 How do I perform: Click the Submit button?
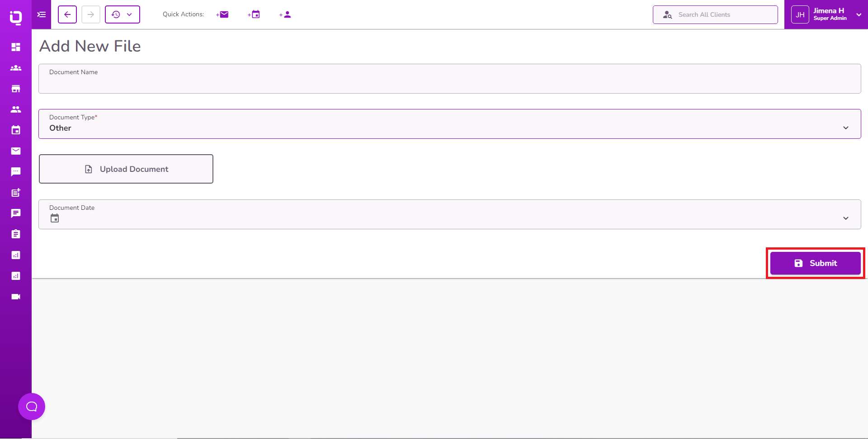(x=815, y=263)
